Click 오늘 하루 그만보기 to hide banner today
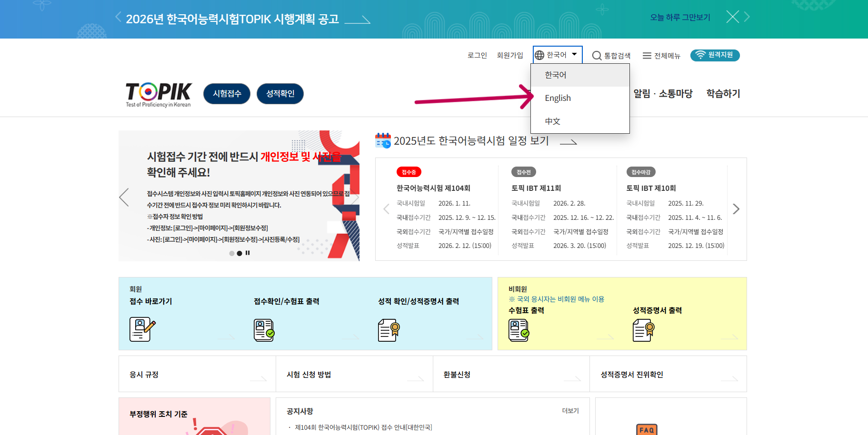Image resolution: width=868 pixels, height=435 pixels. tap(680, 18)
